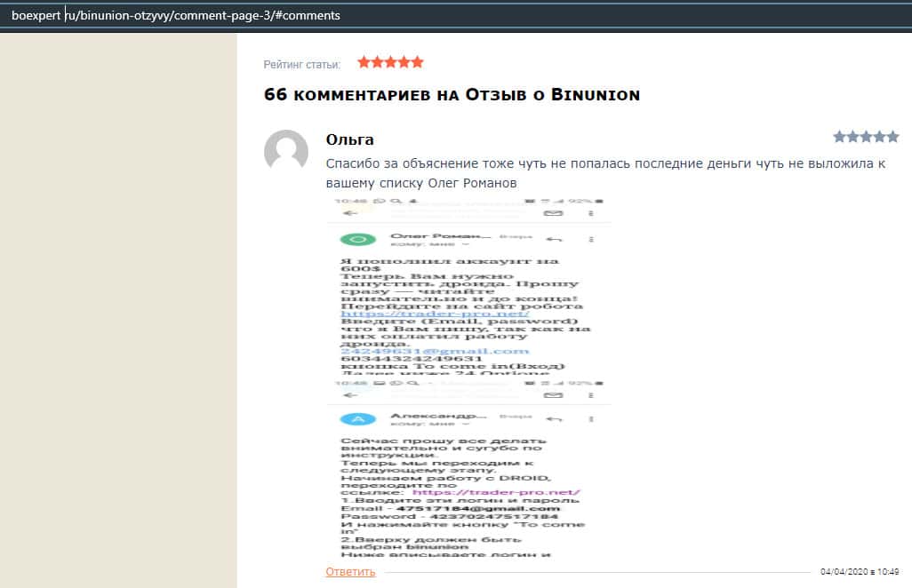This screenshot has height=588, width=912.
Task: Expand кому: мне recipient dropdown in second email
Action: coord(430,425)
